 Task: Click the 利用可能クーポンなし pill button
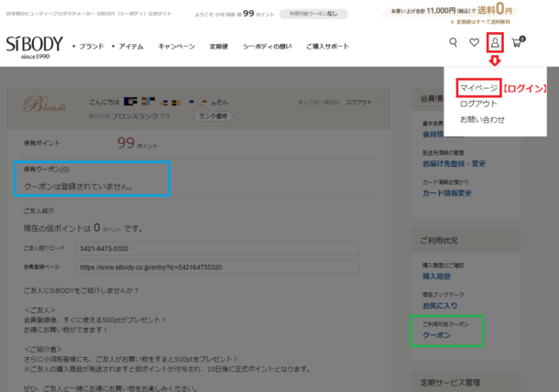pos(313,14)
